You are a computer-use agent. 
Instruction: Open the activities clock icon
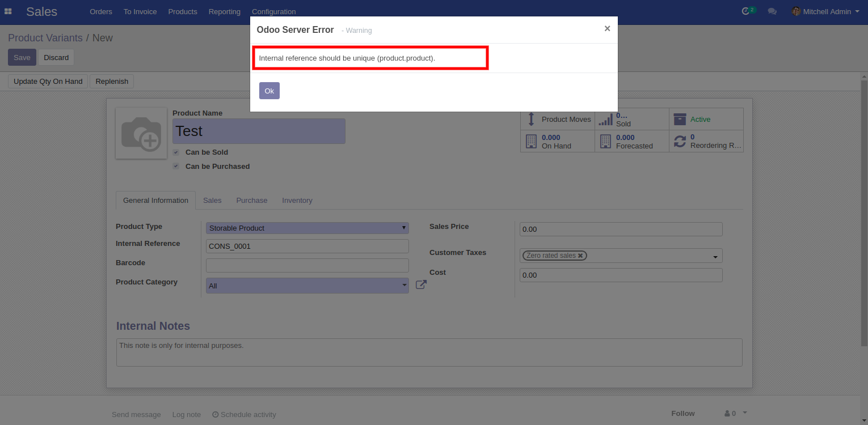(746, 11)
